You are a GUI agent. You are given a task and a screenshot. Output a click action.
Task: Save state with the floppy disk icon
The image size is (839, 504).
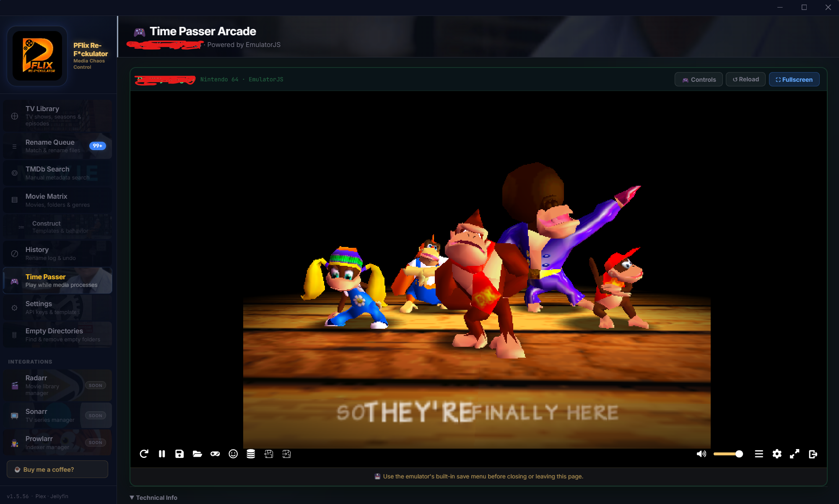179,454
